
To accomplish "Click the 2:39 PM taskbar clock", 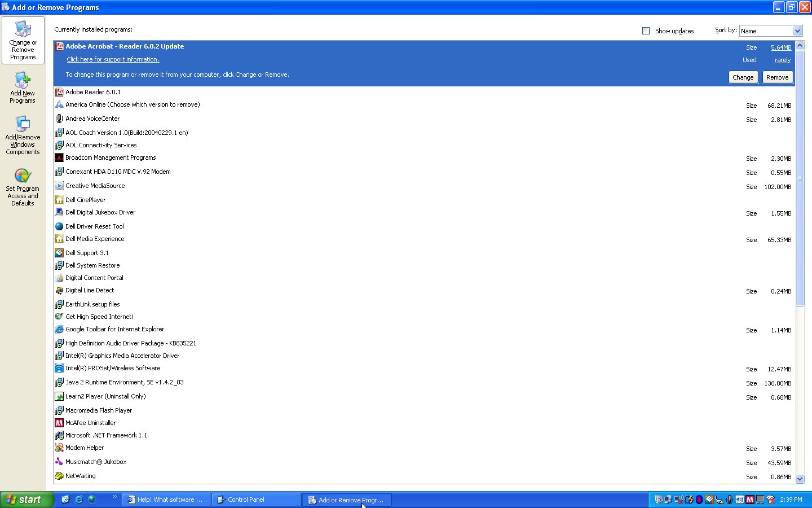I will pyautogui.click(x=791, y=500).
